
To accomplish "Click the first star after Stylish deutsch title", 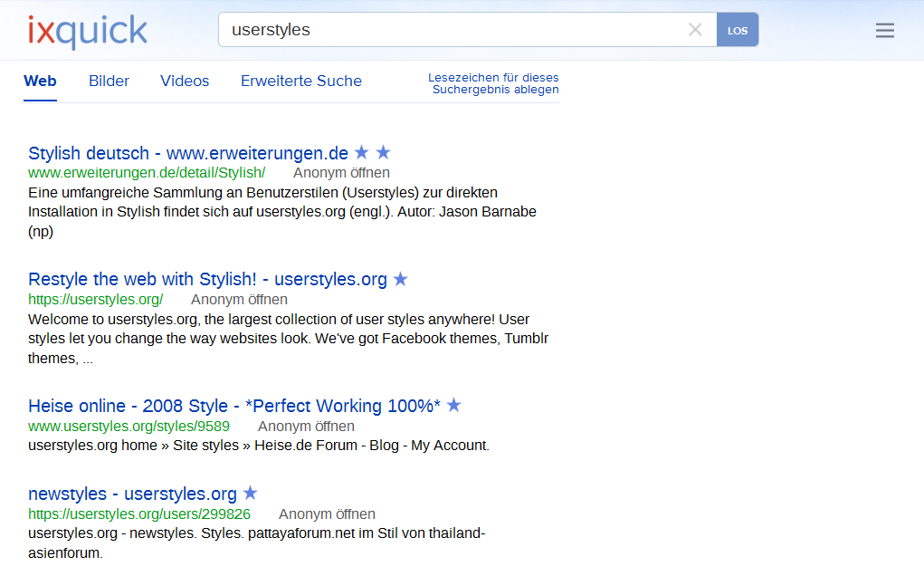I will [362, 152].
